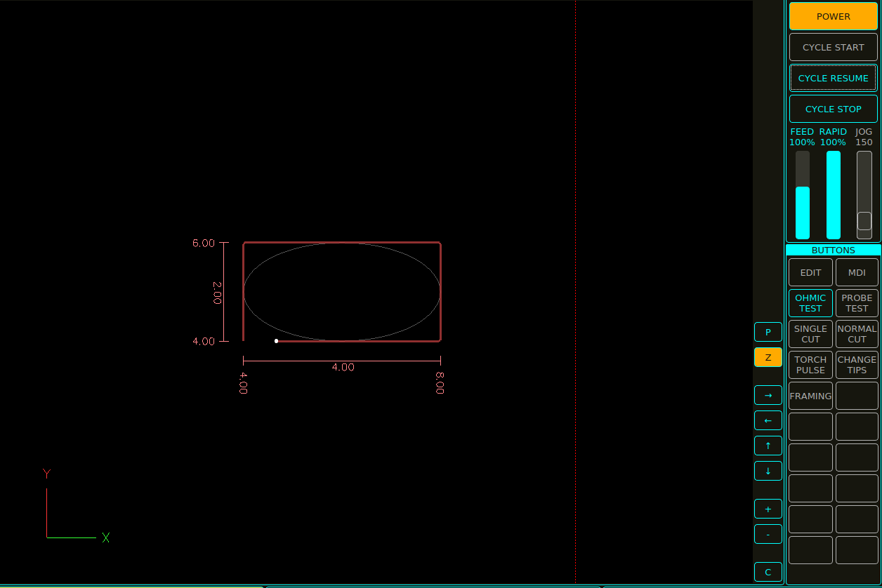Open the MDI input button

coord(857,272)
